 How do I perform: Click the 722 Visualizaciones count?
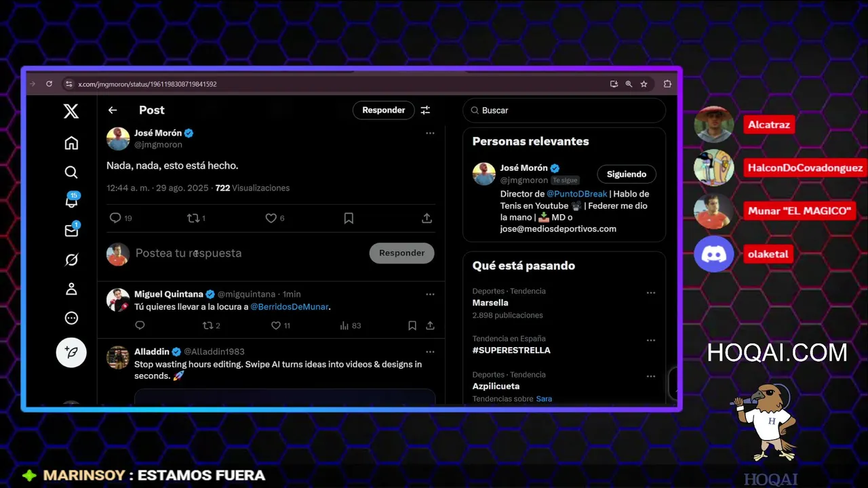(252, 188)
